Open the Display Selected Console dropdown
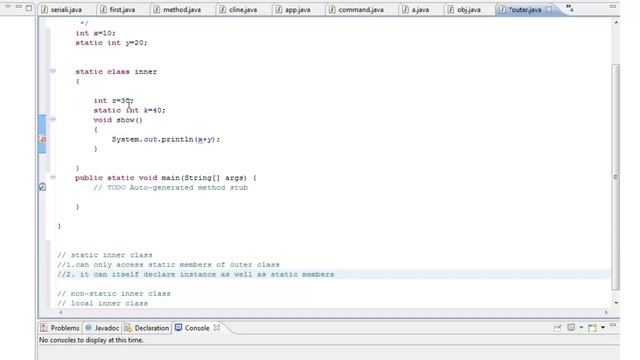Viewport: 640px width, 360px height. (581, 328)
